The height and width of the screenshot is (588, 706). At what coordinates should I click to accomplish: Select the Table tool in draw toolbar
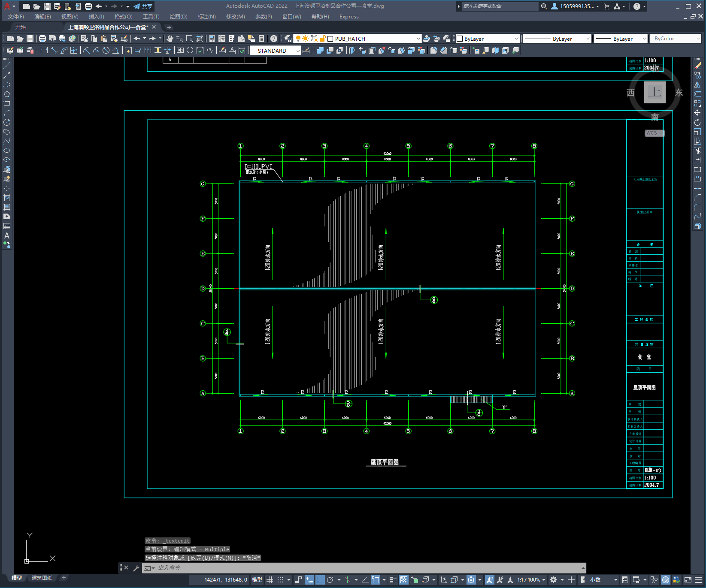pyautogui.click(x=7, y=226)
